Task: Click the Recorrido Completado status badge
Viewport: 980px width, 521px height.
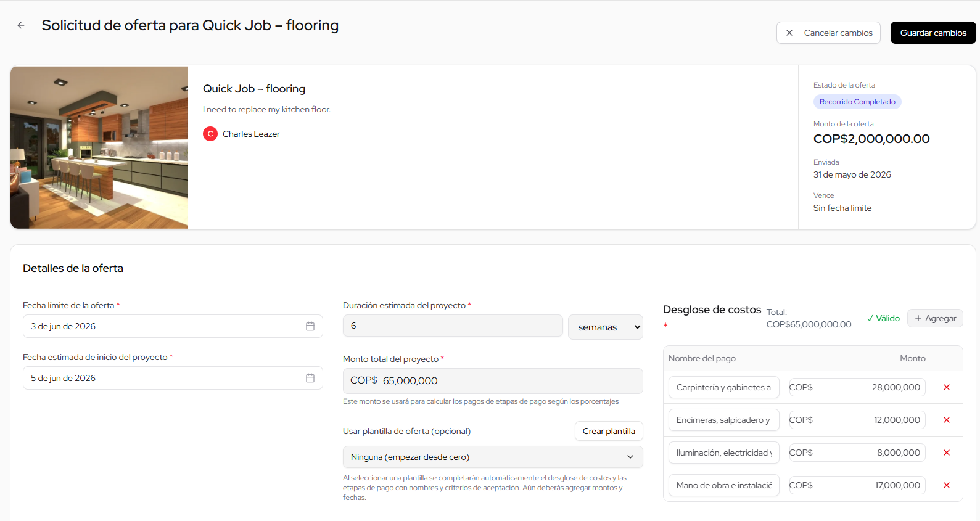Action: (857, 102)
